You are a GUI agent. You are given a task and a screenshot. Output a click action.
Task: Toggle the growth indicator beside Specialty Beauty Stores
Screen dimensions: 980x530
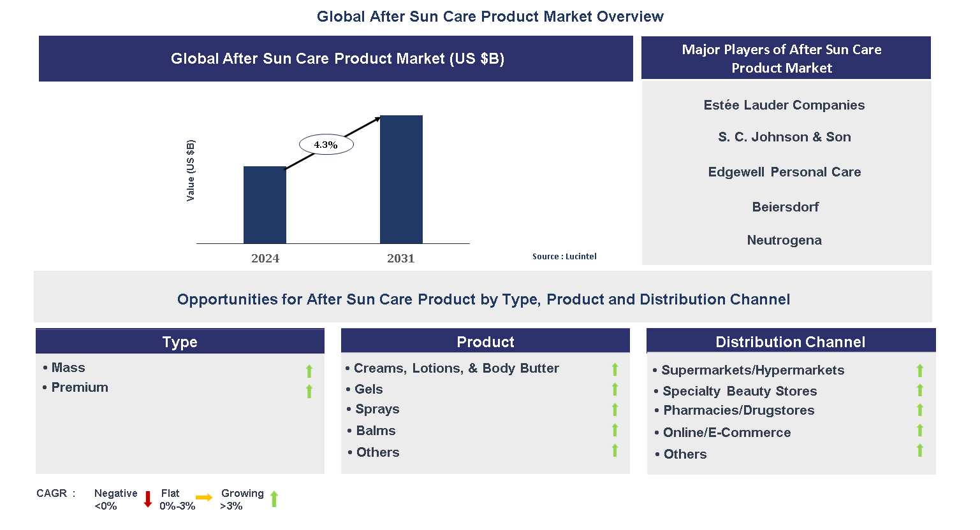[919, 390]
